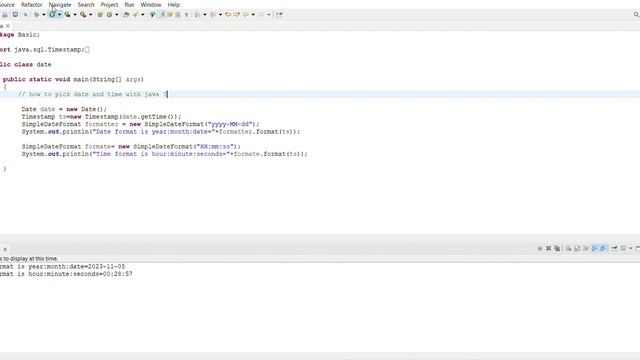Image resolution: width=640 pixels, height=360 pixels.
Task: Click the Coverage launch icon
Action: (67, 15)
